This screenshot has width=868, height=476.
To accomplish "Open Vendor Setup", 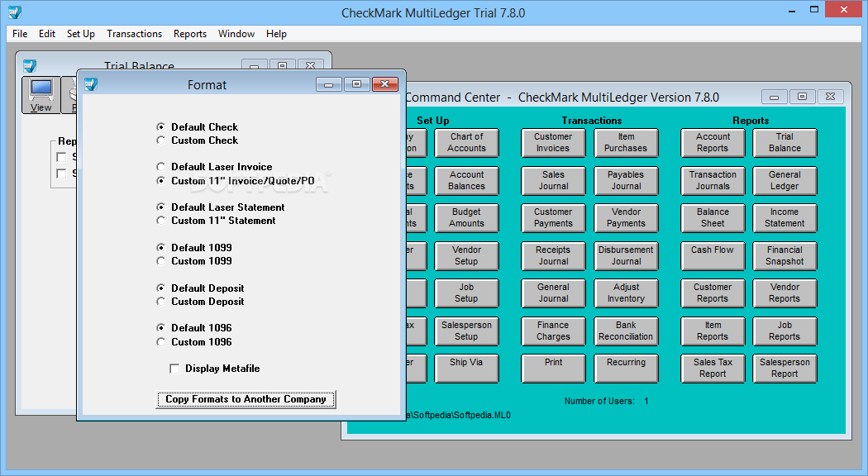I will click(467, 255).
